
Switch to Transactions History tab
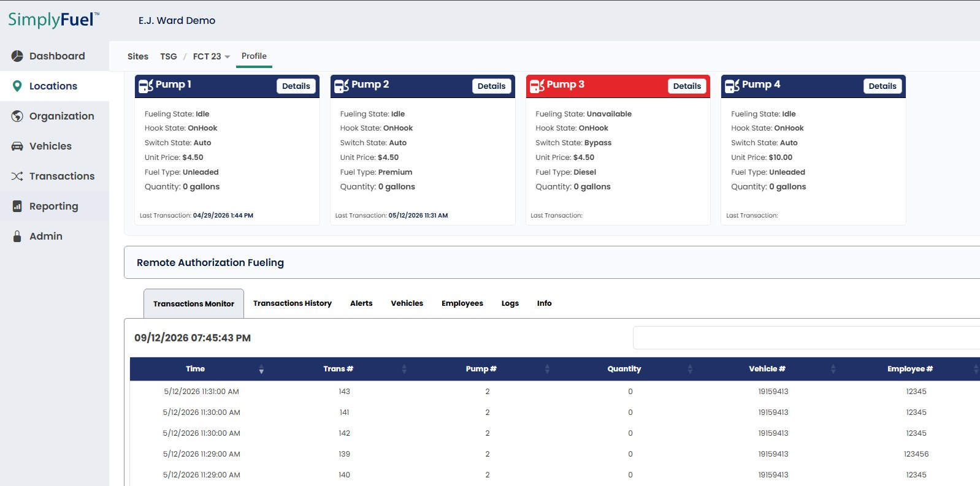click(x=293, y=303)
